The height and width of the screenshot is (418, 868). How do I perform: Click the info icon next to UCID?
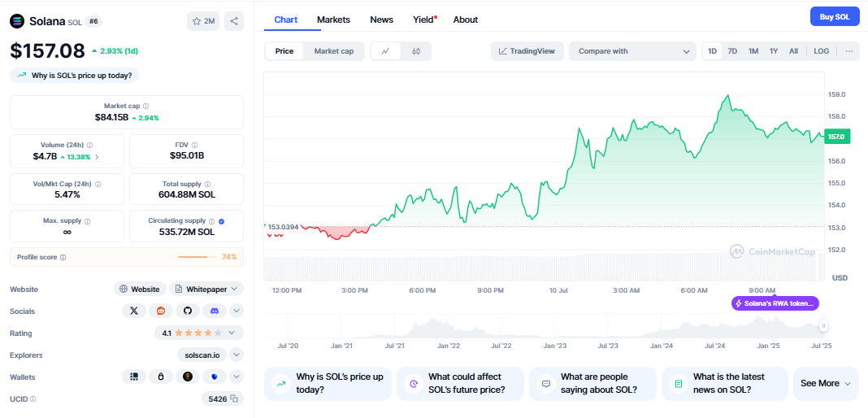coord(33,398)
